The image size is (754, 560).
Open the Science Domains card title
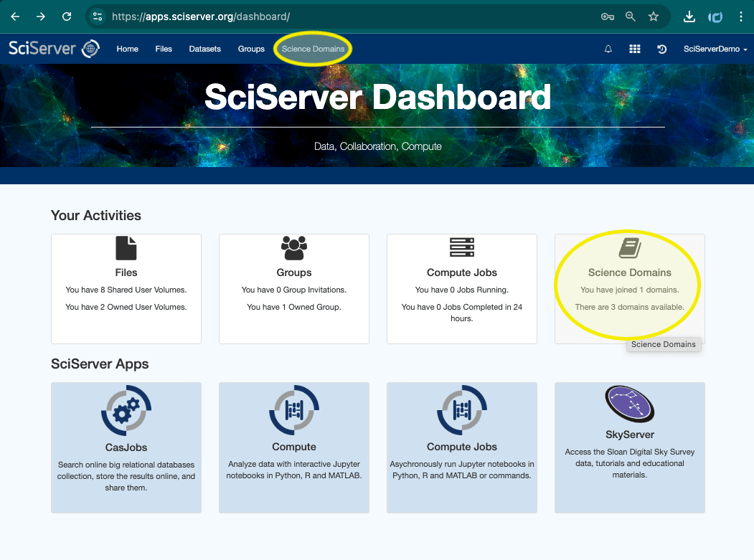coord(629,272)
